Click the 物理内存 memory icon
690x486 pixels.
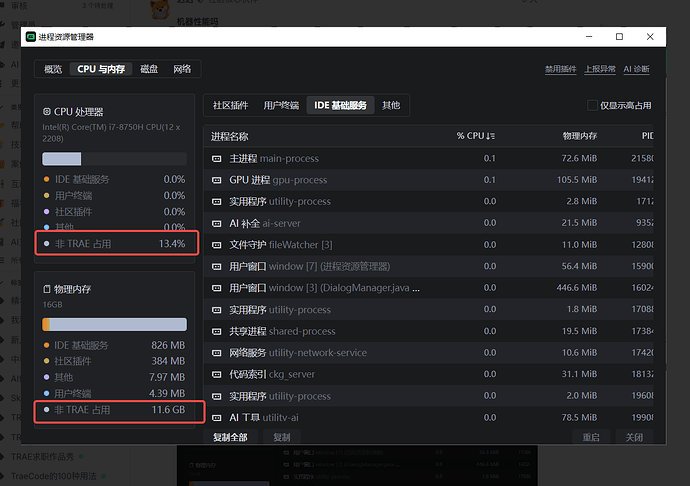click(x=47, y=289)
